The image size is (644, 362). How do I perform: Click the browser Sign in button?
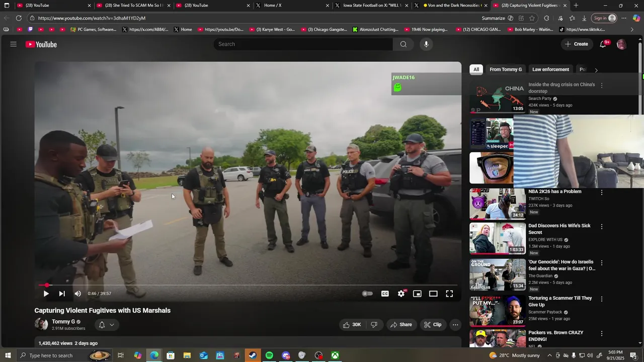(604, 18)
